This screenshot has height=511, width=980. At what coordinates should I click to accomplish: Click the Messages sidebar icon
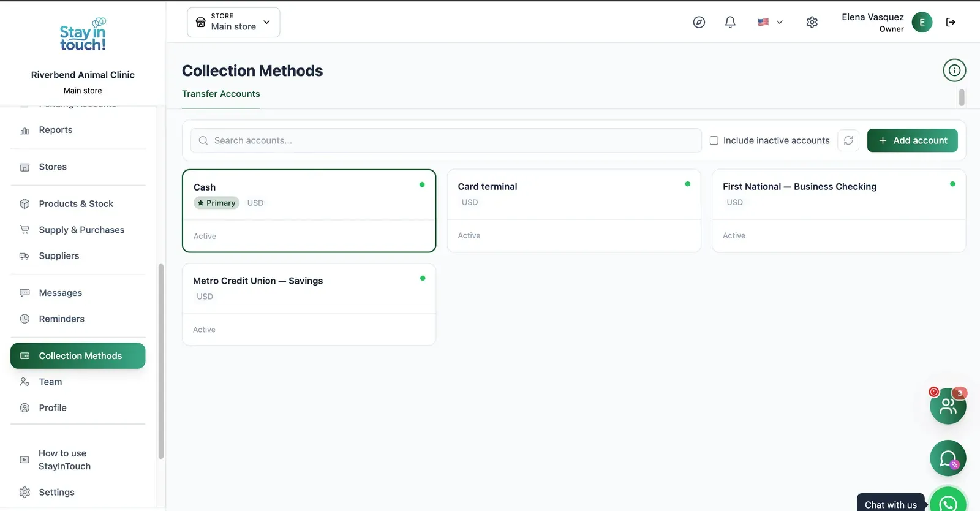click(x=24, y=293)
